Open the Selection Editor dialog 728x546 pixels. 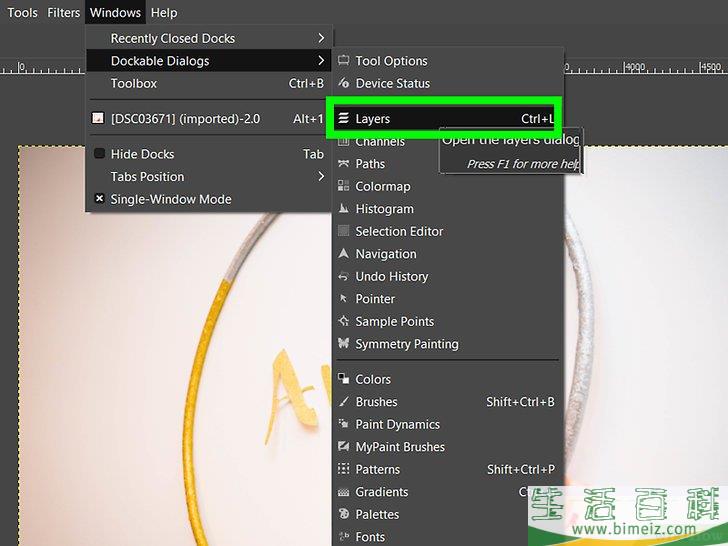(399, 231)
